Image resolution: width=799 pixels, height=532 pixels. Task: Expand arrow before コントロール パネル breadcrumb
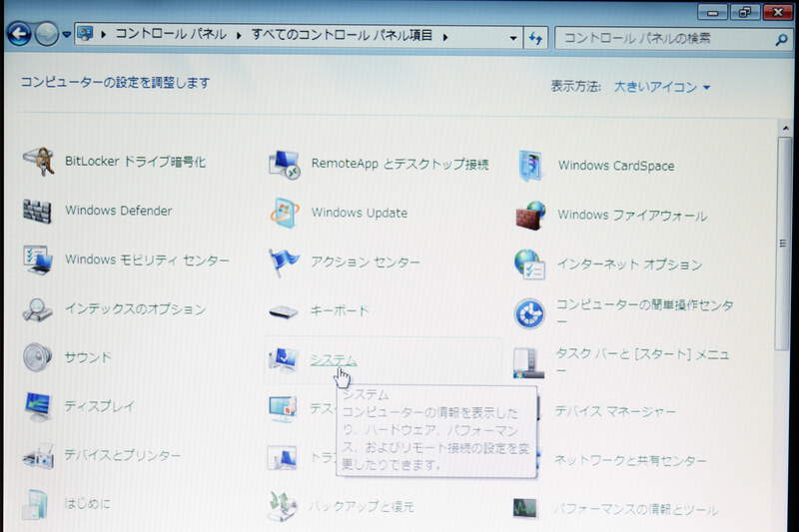(x=104, y=34)
